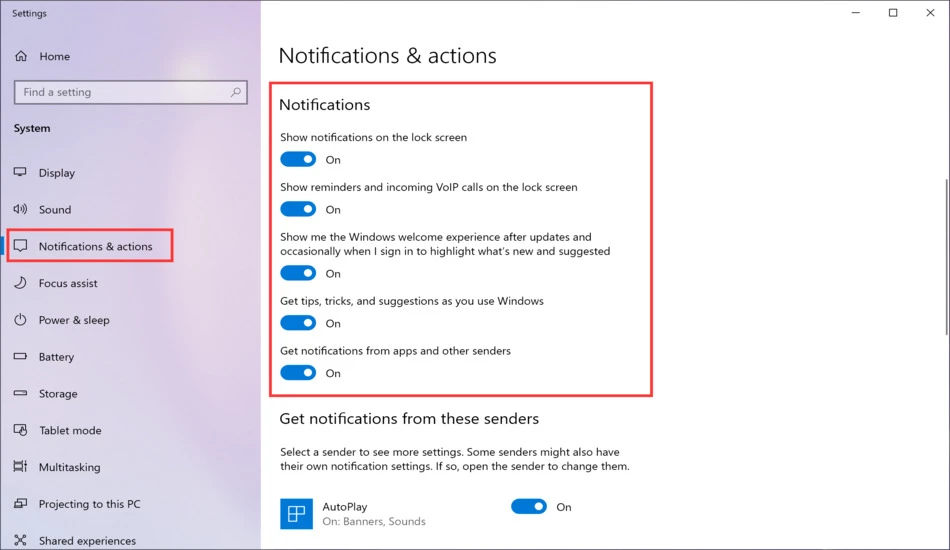Click the vertical scrollbar on the right
Viewport: 950px width, 550px height.
tap(946, 257)
